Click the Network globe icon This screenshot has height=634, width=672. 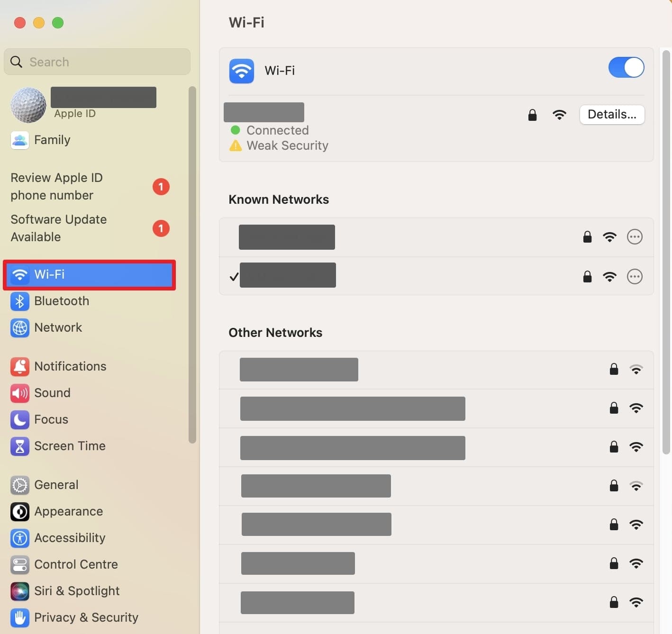pyautogui.click(x=20, y=328)
